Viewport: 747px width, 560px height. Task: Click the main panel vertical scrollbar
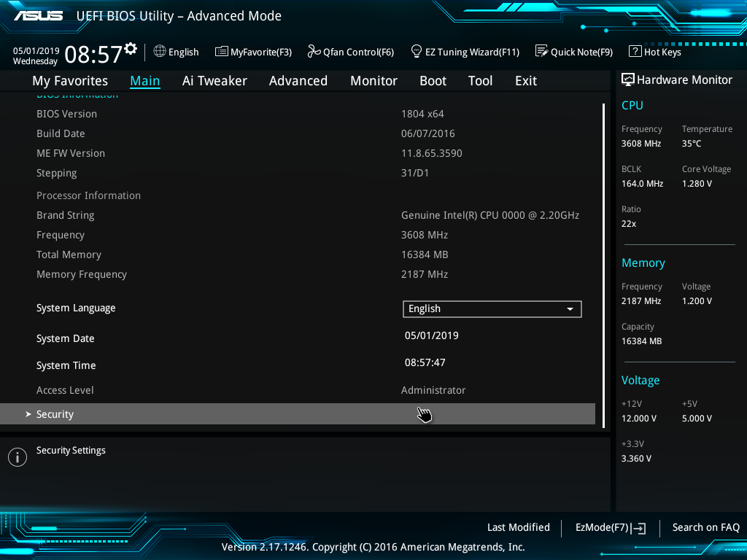point(603,265)
